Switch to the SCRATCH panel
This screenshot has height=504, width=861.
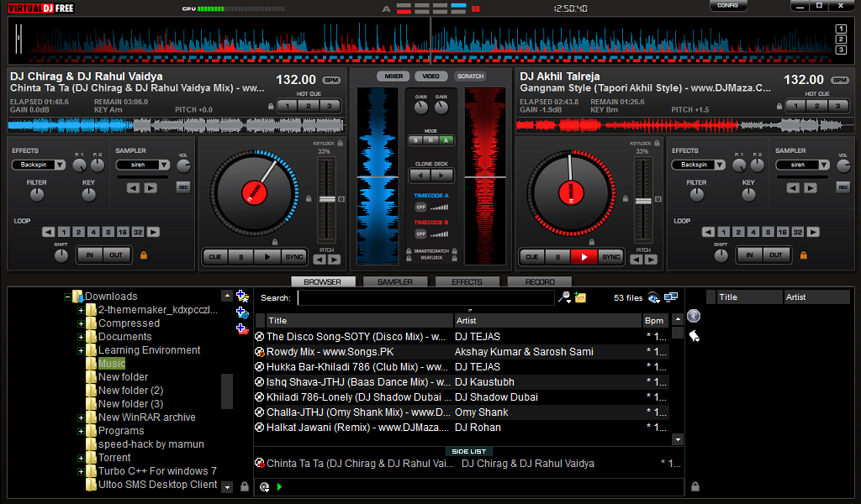point(470,76)
